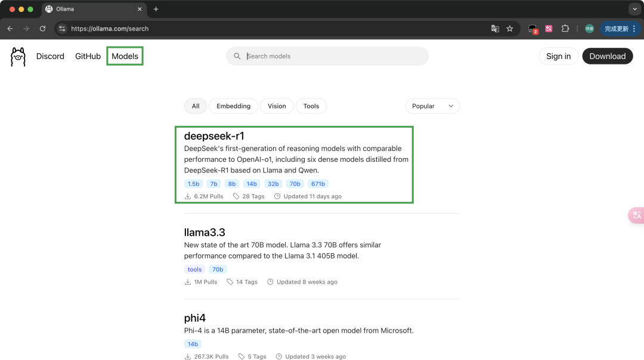644x360 pixels.
Task: Bookmark this page with the star
Action: 510,29
